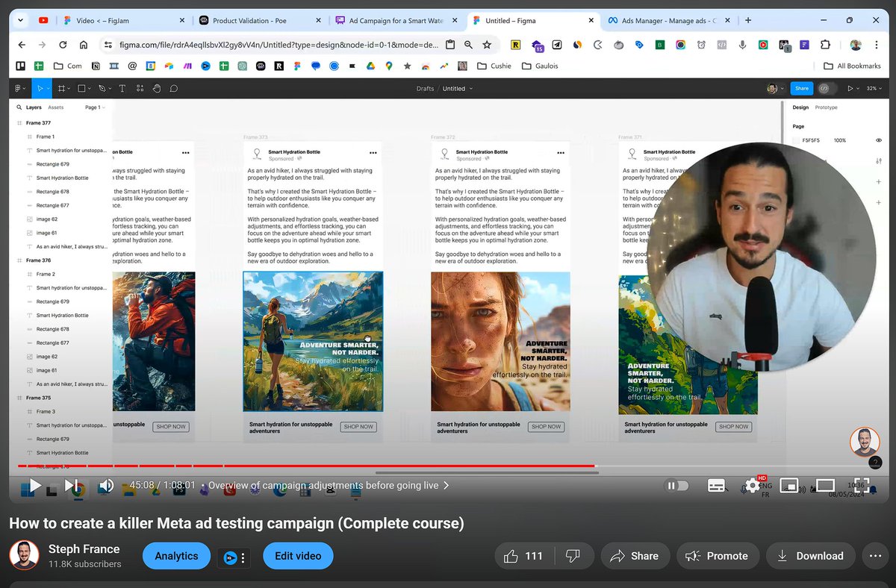Open the Figma main menu icon
896x588 pixels.
[x=19, y=88]
